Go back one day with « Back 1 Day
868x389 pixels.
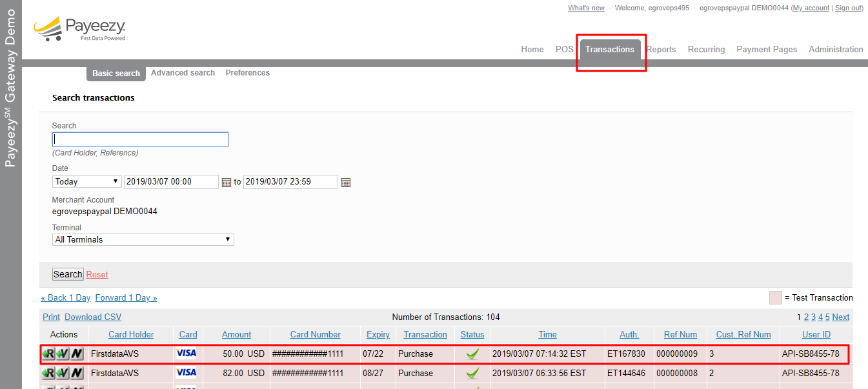pyautogui.click(x=65, y=297)
